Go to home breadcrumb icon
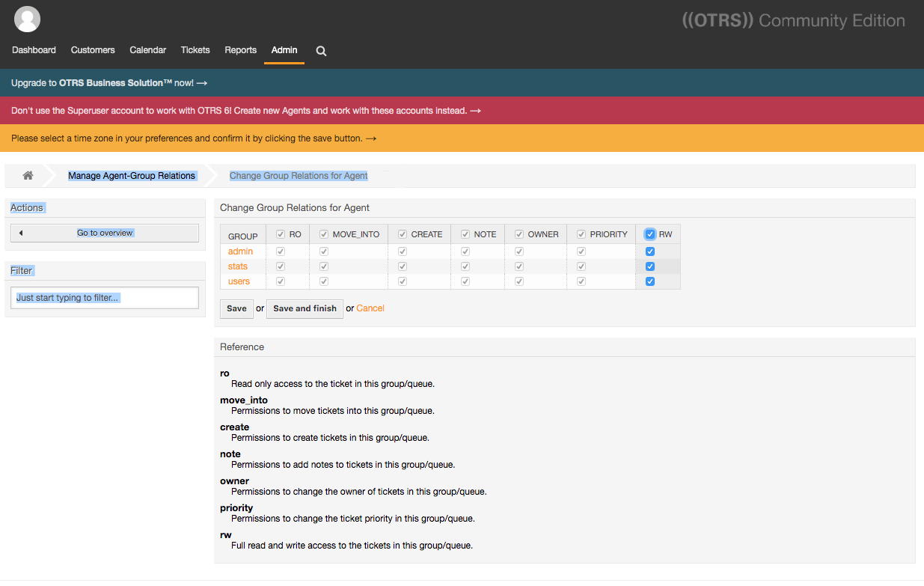Screen dimensions: 924x586 pos(28,175)
